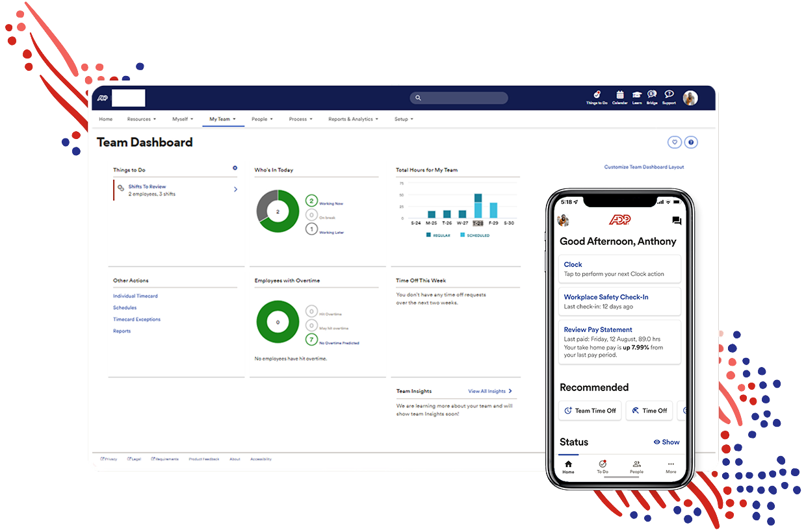Open the help question mark icon
This screenshot has height=532, width=806.
(691, 142)
